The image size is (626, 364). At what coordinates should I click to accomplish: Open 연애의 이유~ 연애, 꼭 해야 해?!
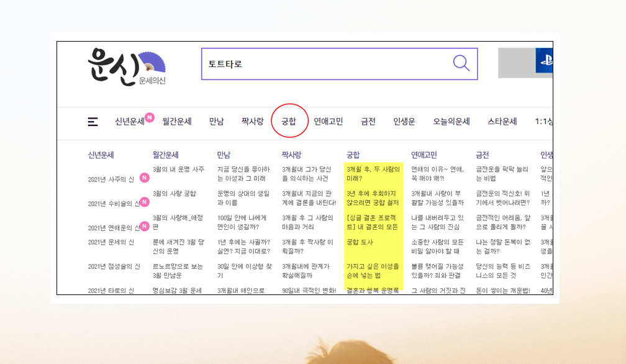tap(438, 174)
